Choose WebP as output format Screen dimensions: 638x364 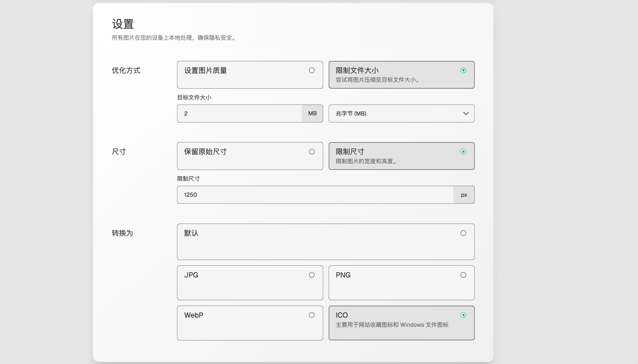point(311,315)
